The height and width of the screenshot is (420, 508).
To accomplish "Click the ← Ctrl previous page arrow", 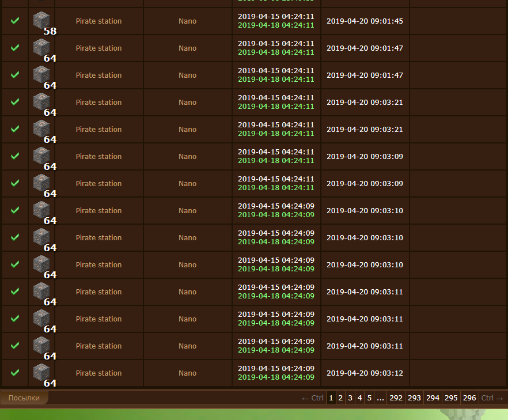I will point(313,398).
